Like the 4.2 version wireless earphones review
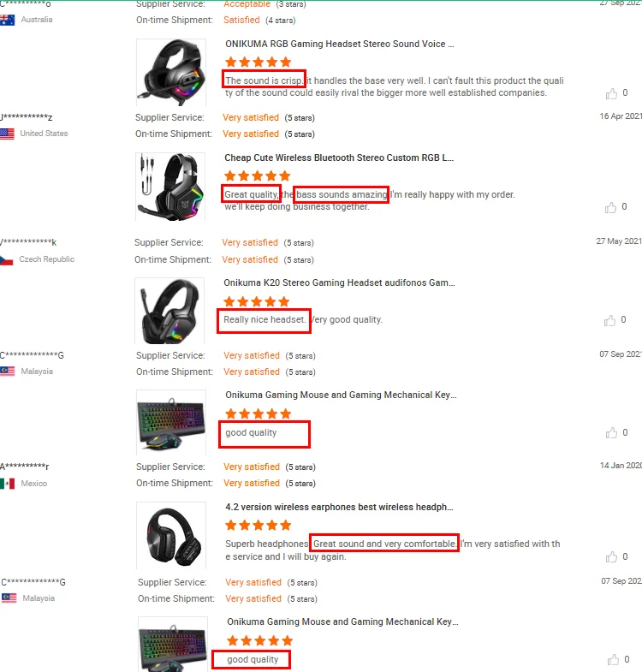This screenshot has width=642, height=672. (611, 556)
